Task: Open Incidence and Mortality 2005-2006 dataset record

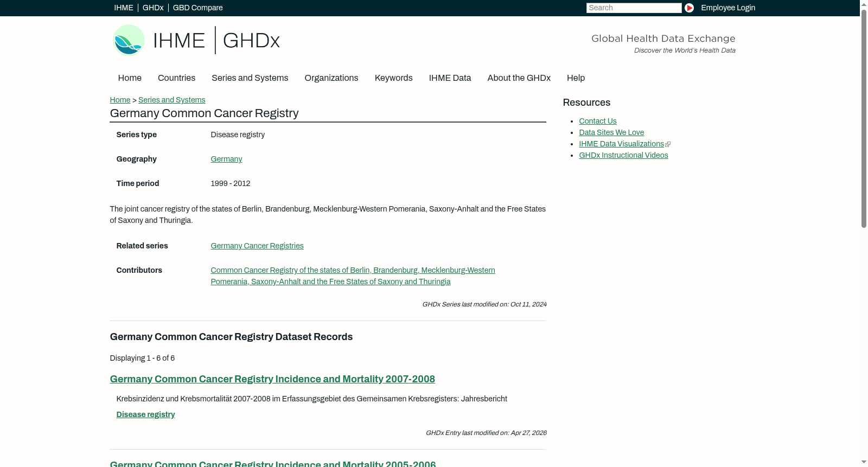Action: [x=273, y=464]
